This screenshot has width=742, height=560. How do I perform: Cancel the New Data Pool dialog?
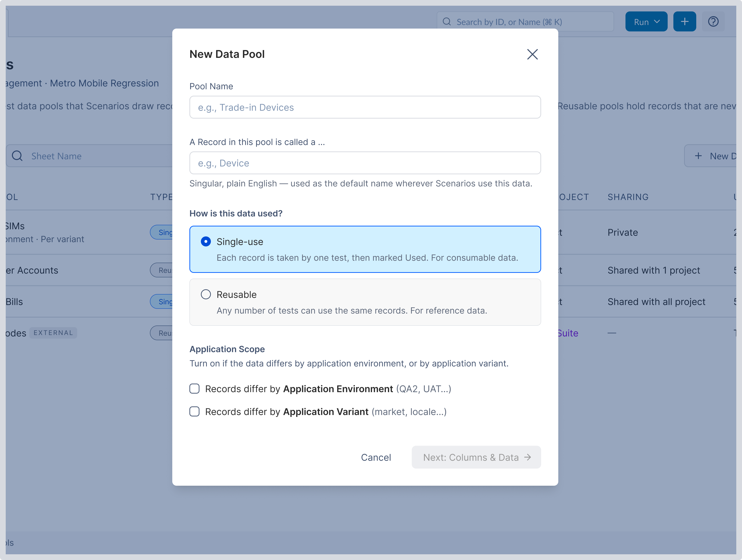pos(376,457)
